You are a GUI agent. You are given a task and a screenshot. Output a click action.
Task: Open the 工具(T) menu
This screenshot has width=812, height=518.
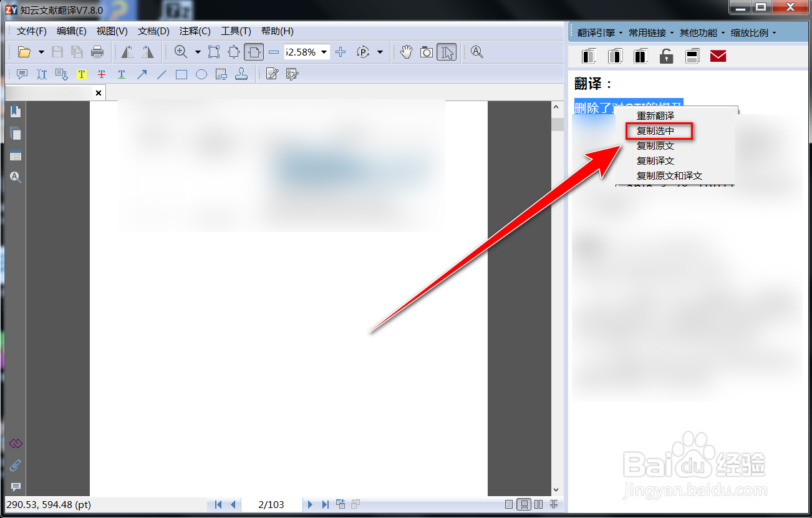pyautogui.click(x=236, y=31)
